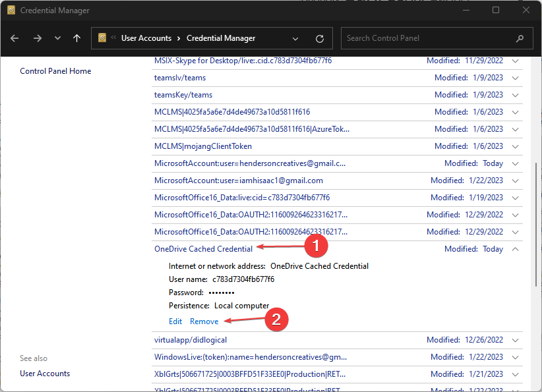542x392 pixels.
Task: Expand the MSIX-Skype for Desktop credential chevron
Action: click(x=515, y=61)
